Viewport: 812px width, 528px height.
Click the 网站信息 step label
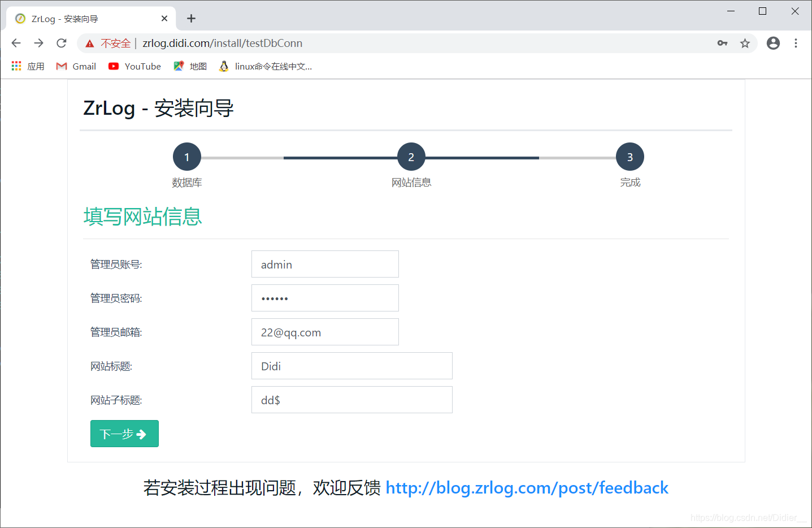[411, 182]
